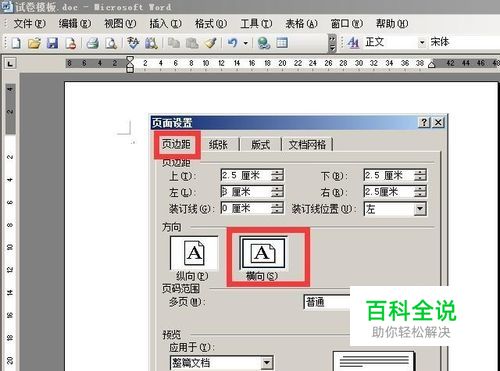Click the Word document icon in title bar
Screen dimensions: 500x371
[x=7, y=7]
